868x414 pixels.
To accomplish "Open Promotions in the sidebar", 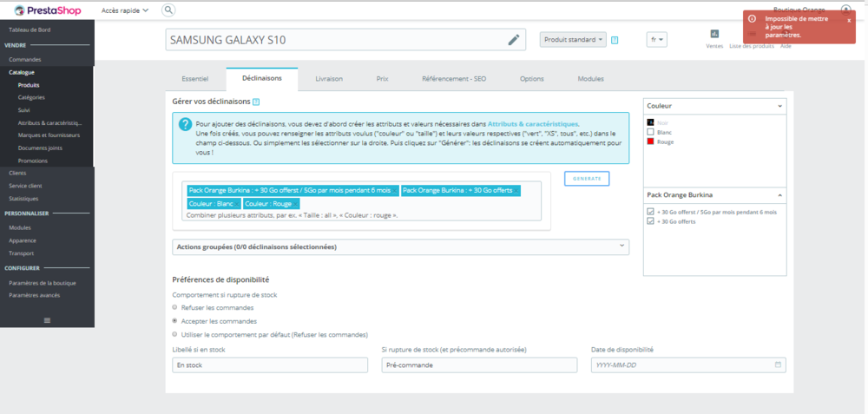I will [x=33, y=161].
